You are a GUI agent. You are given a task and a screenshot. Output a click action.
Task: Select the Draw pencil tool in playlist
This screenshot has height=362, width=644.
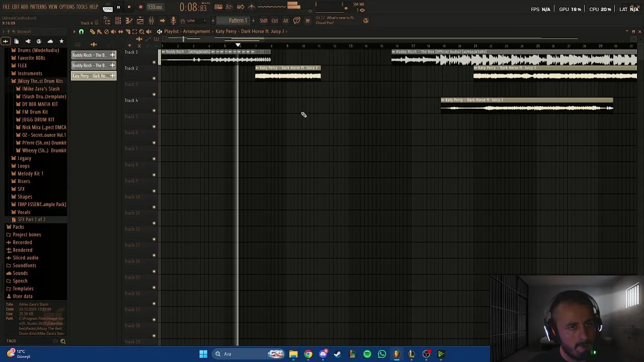coord(92,31)
